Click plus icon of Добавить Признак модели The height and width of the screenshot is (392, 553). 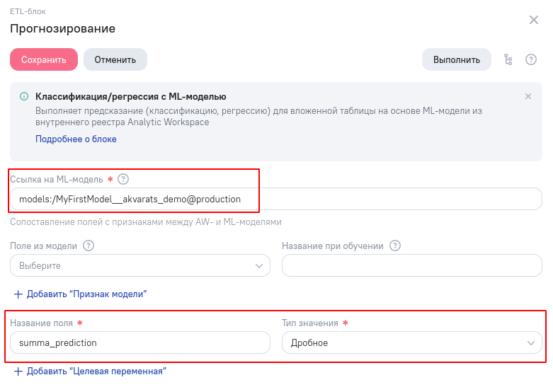pyautogui.click(x=18, y=294)
